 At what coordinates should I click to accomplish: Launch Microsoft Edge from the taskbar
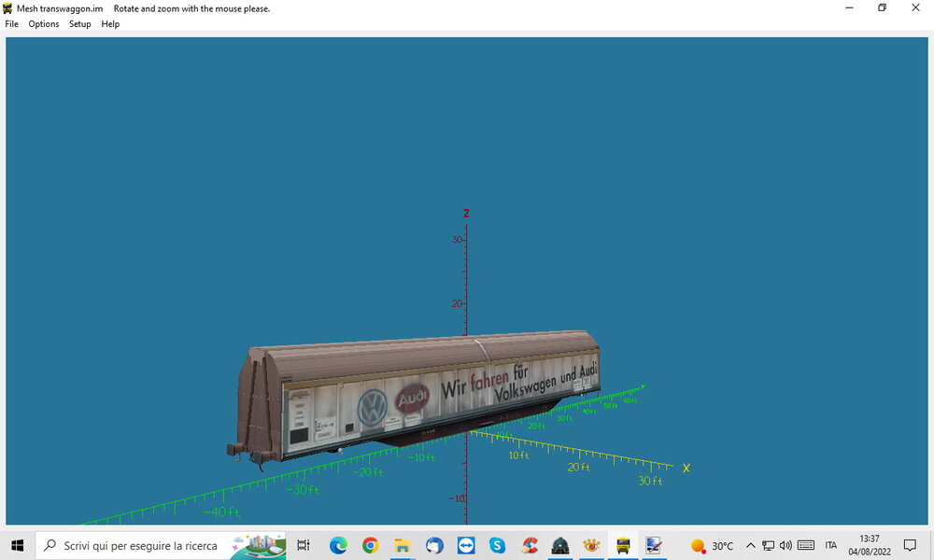point(338,545)
